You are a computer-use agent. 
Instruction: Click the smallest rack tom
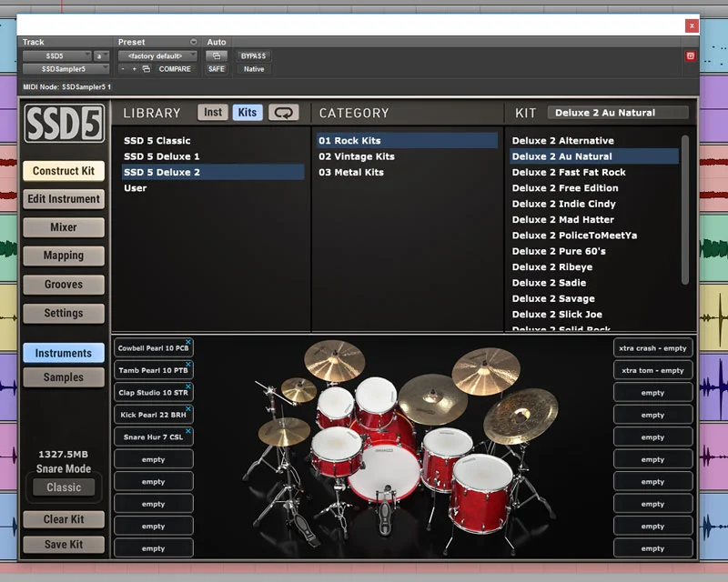[x=335, y=406]
